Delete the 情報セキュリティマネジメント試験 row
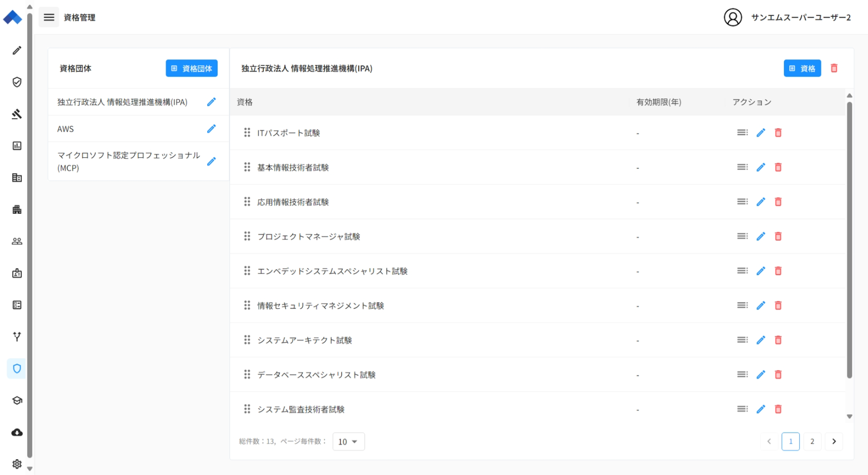This screenshot has width=868, height=475. [x=778, y=306]
